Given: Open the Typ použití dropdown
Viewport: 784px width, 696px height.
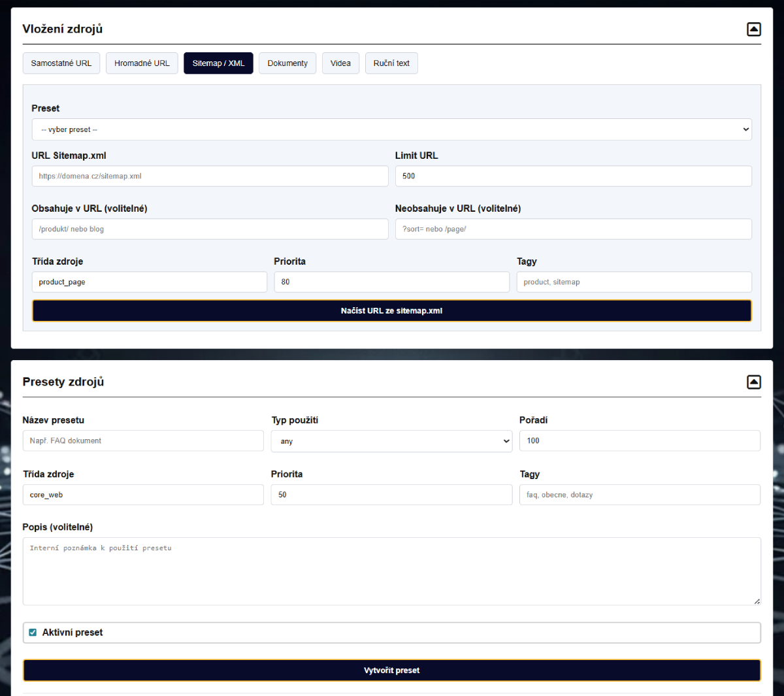Looking at the screenshot, I should [x=391, y=440].
